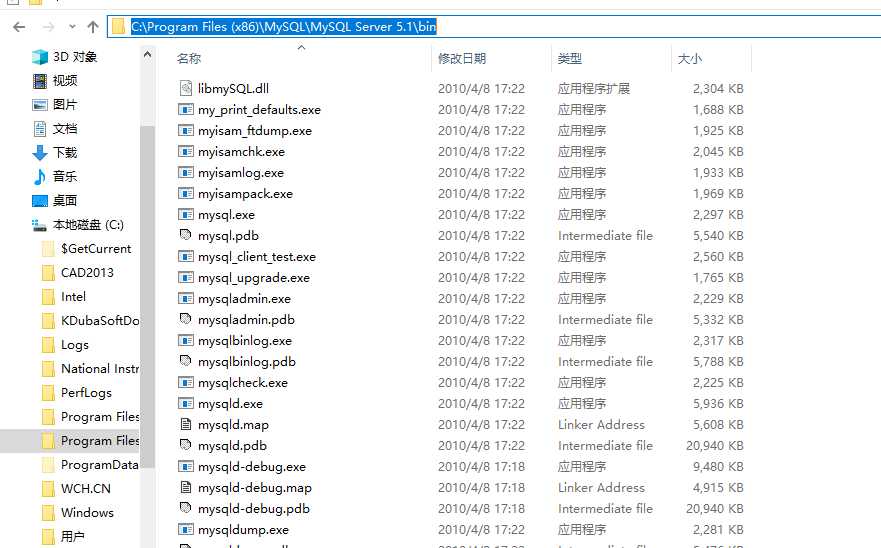Screen dimensions: 881x548
Task: Select mysqld-debug.pdb file name
Action: click(x=254, y=509)
